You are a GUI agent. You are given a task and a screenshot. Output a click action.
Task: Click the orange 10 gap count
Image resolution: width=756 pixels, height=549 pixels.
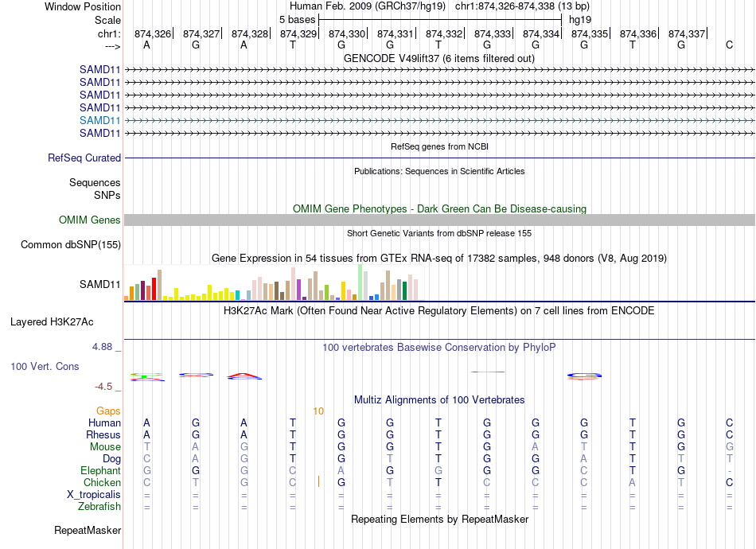[318, 411]
